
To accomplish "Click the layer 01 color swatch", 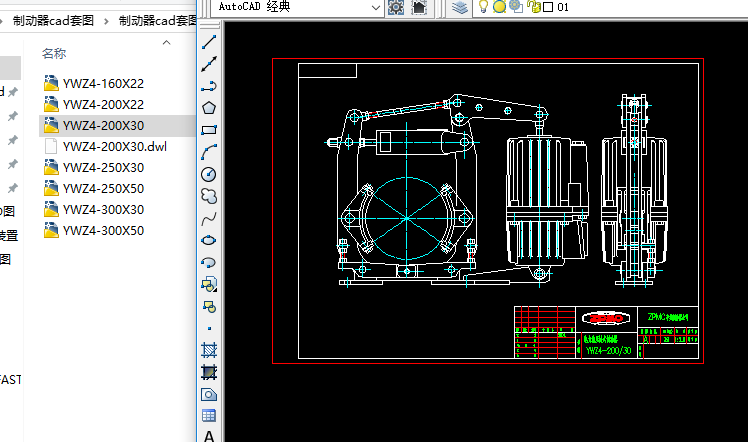I will (548, 7).
